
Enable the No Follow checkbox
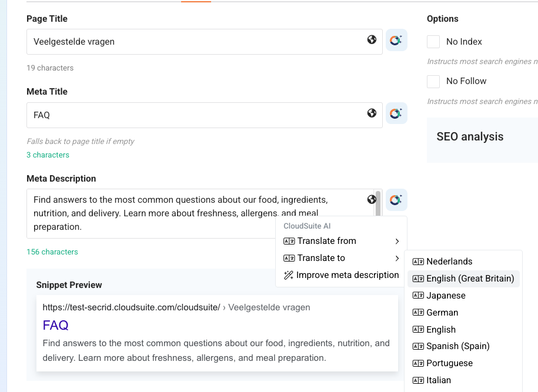coord(433,81)
